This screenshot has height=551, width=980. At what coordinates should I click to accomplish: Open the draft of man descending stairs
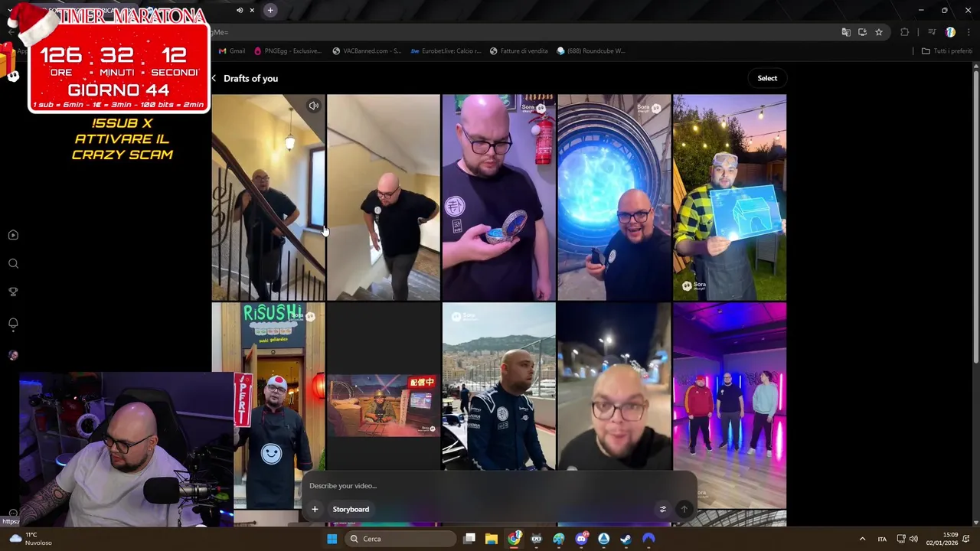pos(269,197)
